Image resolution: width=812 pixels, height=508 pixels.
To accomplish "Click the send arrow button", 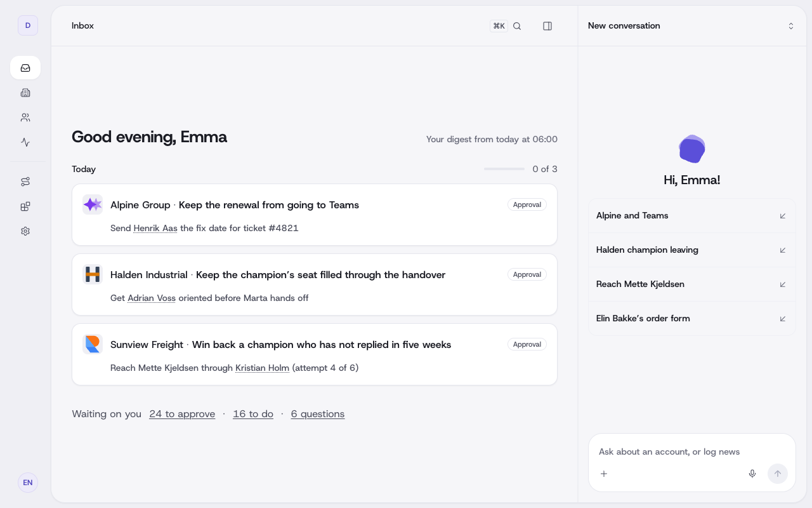I will [778, 474].
